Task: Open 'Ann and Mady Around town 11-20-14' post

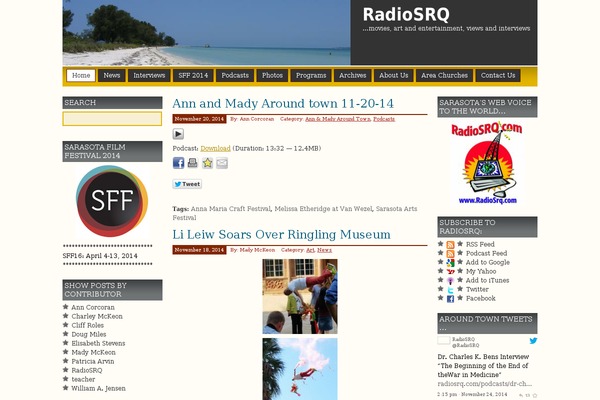Action: 283,103
